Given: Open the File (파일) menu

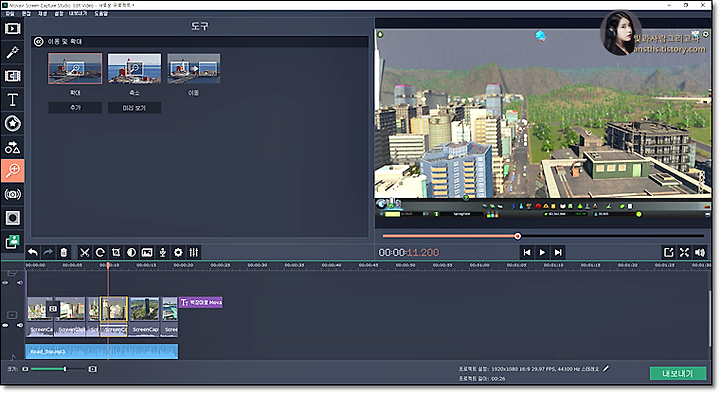Looking at the screenshot, I should pyautogui.click(x=10, y=14).
